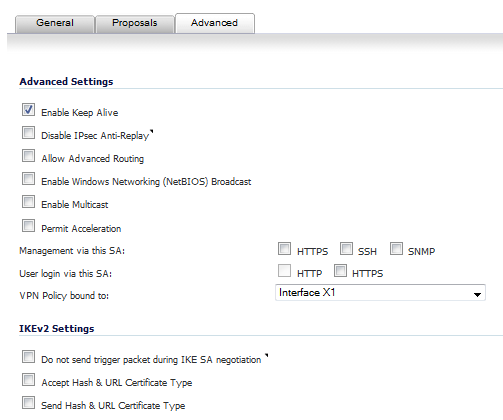The height and width of the screenshot is (420, 503).
Task: Enable SNMP management checkbox
Action: tap(396, 249)
